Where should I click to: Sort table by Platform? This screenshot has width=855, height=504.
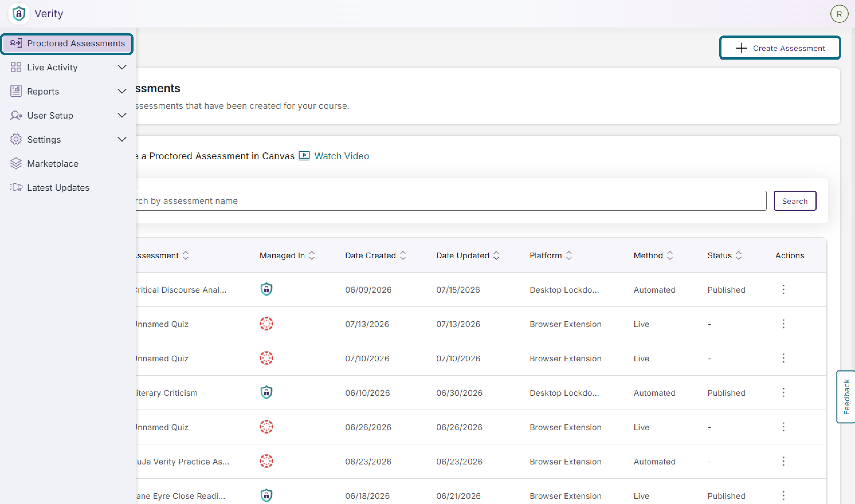pyautogui.click(x=569, y=255)
